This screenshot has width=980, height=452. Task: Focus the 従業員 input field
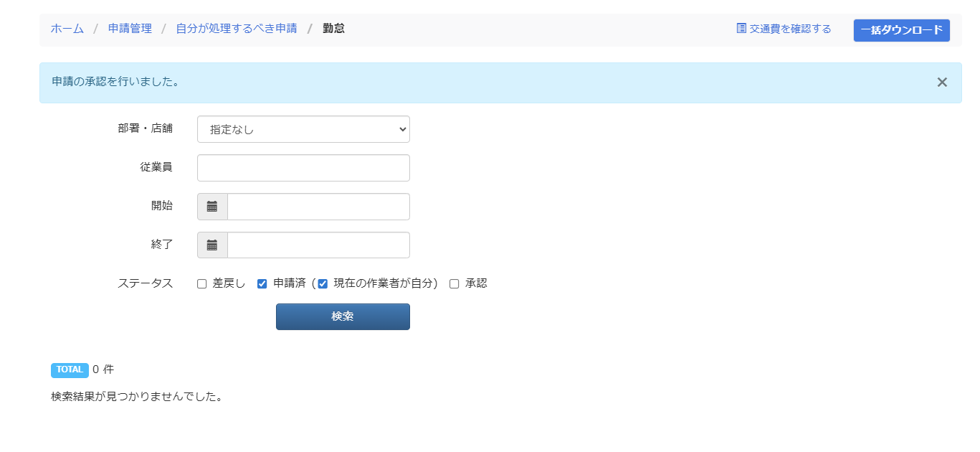[303, 168]
